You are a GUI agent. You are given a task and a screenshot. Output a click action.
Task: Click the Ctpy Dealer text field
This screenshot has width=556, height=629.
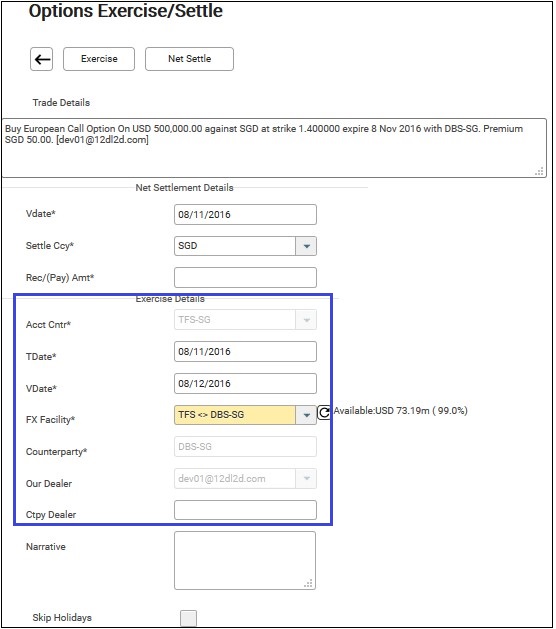click(x=246, y=510)
